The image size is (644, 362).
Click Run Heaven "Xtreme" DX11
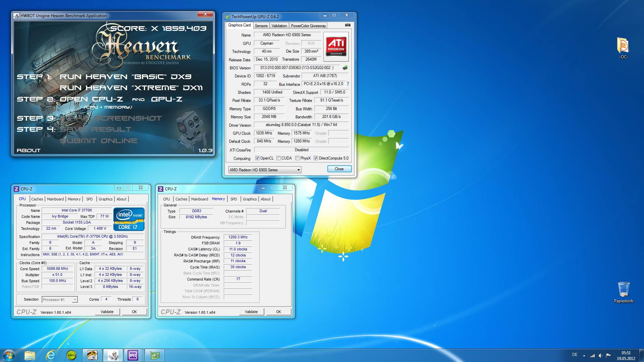coord(131,88)
